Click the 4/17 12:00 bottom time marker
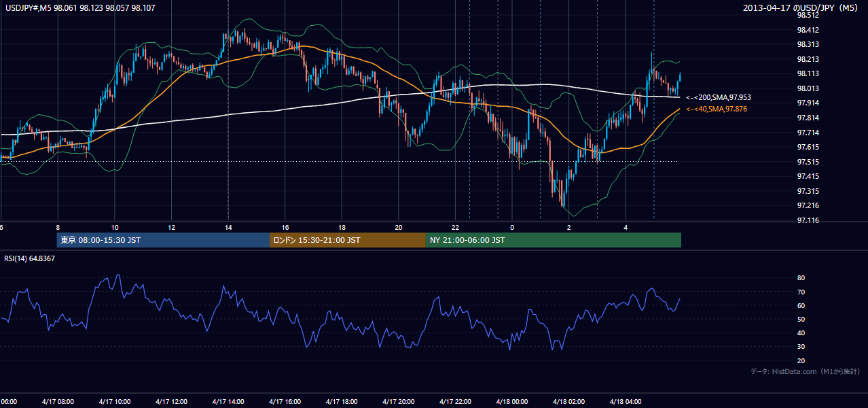Image resolution: width=868 pixels, height=408 pixels. (x=171, y=402)
